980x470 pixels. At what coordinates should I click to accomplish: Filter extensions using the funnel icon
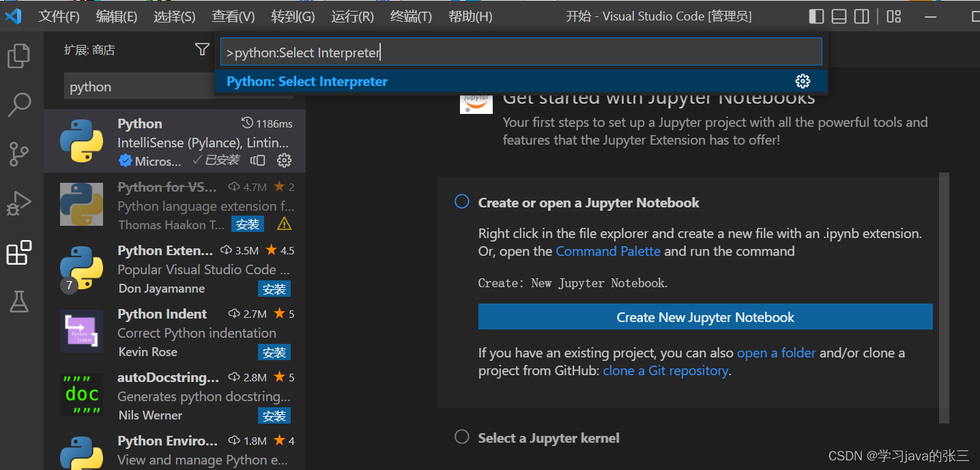click(x=202, y=49)
